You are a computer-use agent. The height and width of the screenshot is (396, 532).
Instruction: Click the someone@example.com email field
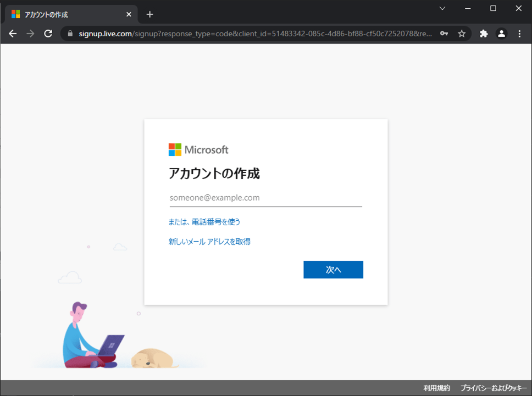coord(265,198)
